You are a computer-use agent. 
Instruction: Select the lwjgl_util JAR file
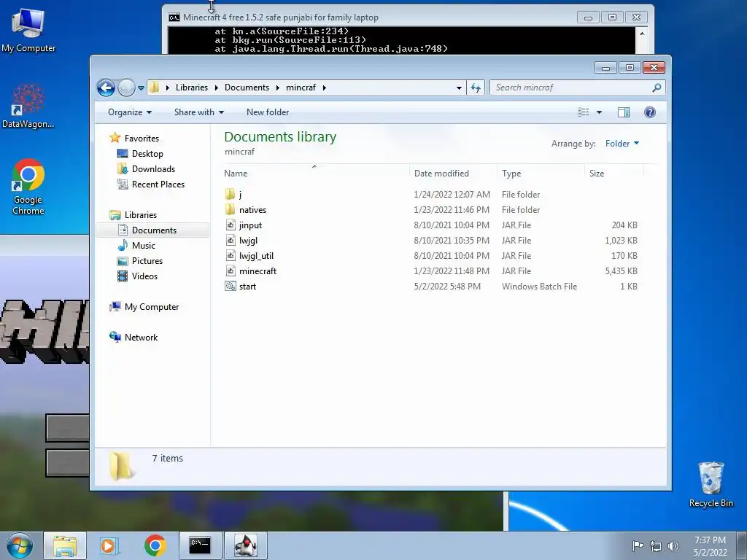256,256
